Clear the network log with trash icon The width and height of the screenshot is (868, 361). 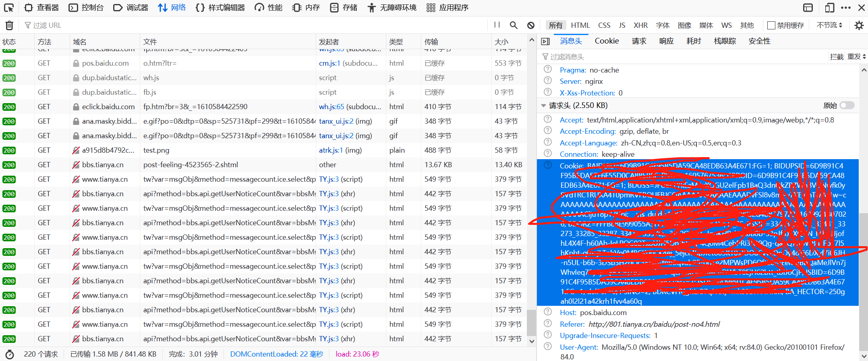pos(9,25)
